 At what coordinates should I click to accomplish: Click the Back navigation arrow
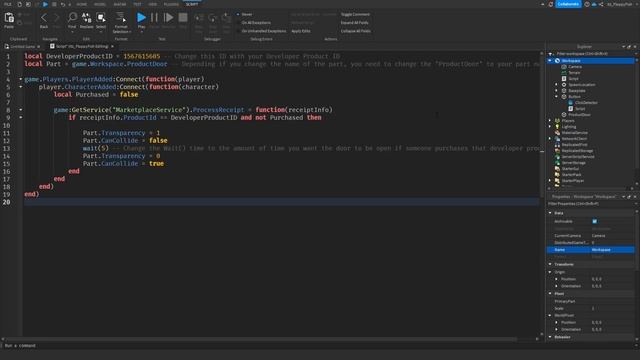pyautogui.click(x=44, y=18)
